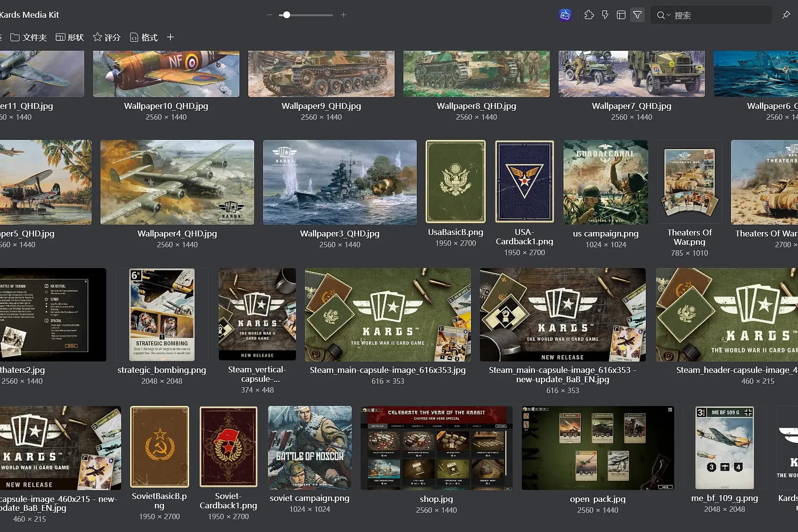Open the 形状 shape filter dropdown

(69, 37)
